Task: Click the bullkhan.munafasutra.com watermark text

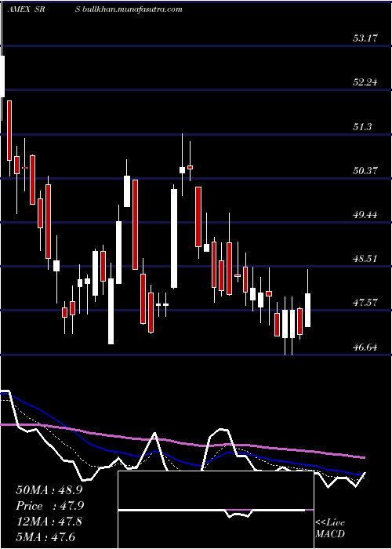Action: (x=132, y=9)
